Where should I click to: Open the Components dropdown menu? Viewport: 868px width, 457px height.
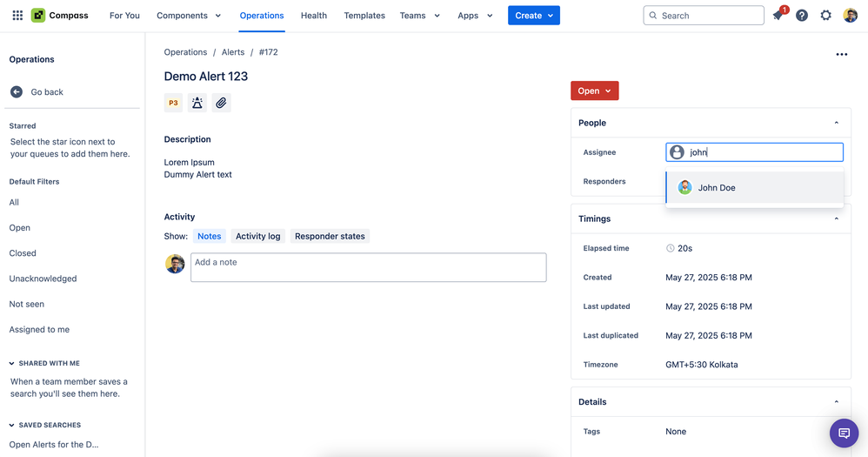pos(189,16)
